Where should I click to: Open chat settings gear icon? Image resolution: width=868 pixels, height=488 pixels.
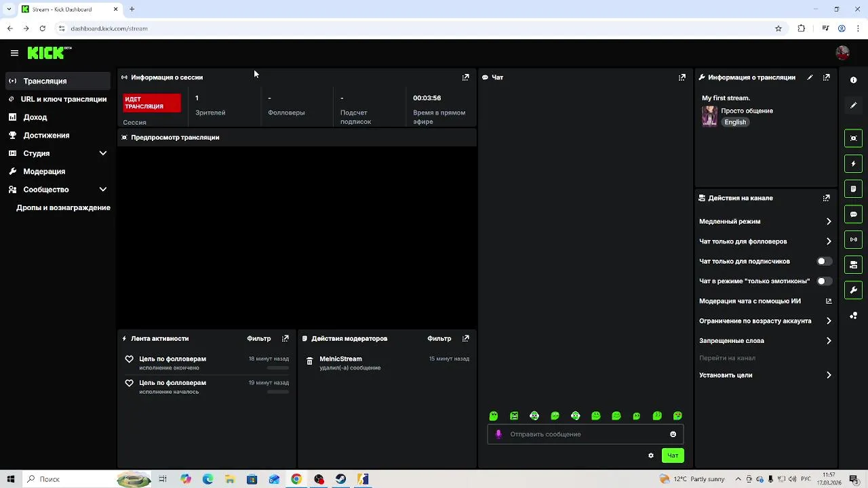(x=651, y=455)
